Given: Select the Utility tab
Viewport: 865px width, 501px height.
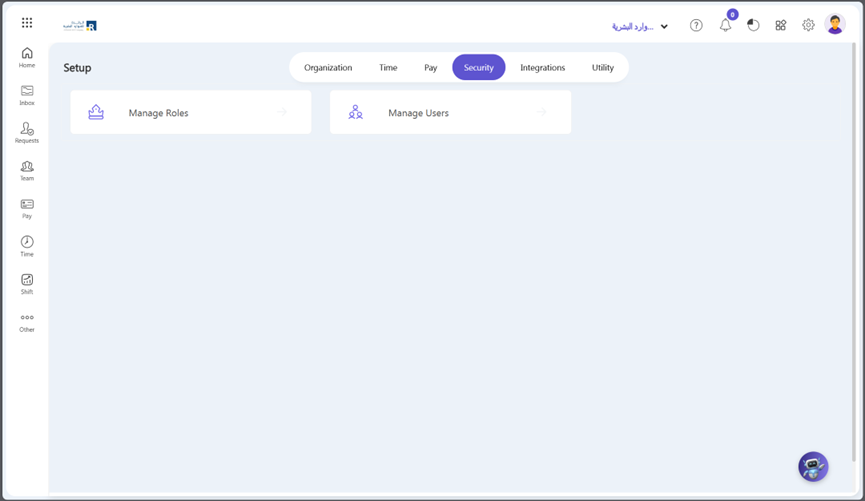Looking at the screenshot, I should [602, 68].
